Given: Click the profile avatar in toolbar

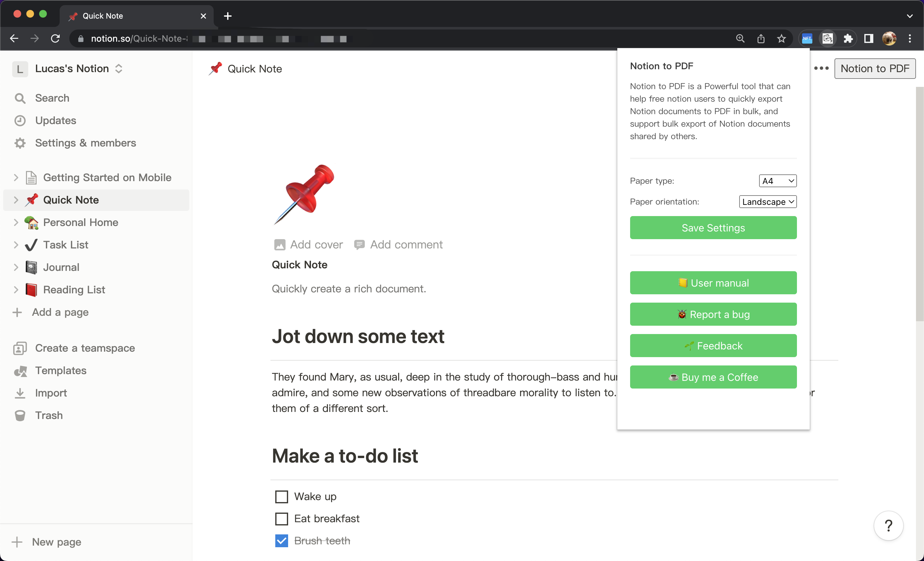Looking at the screenshot, I should [889, 38].
